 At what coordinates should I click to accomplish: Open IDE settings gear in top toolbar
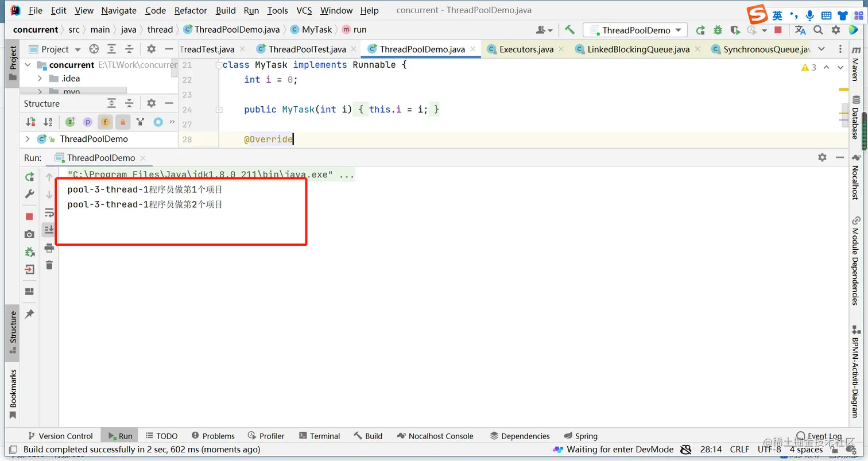tap(836, 30)
